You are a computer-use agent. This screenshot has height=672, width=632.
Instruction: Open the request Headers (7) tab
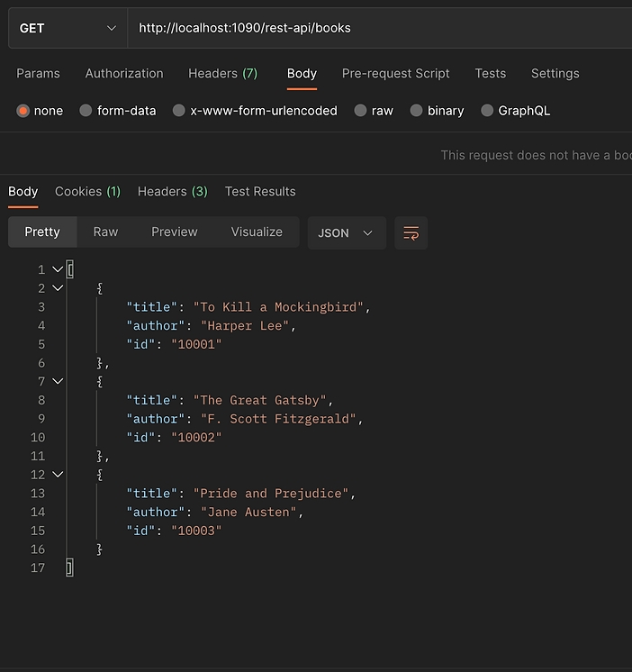click(222, 74)
